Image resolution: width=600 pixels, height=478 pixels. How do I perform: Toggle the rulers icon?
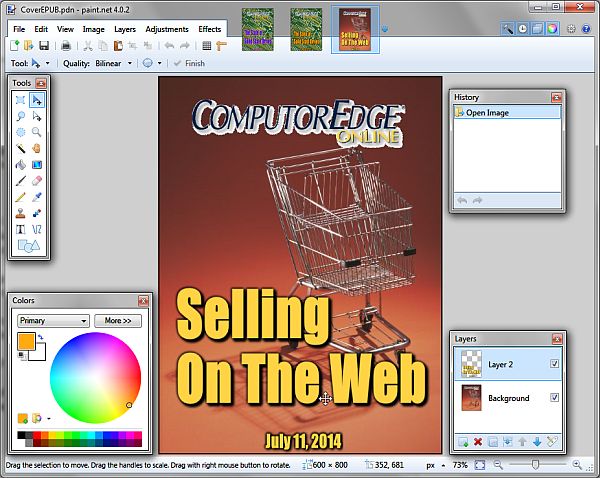pyautogui.click(x=222, y=46)
